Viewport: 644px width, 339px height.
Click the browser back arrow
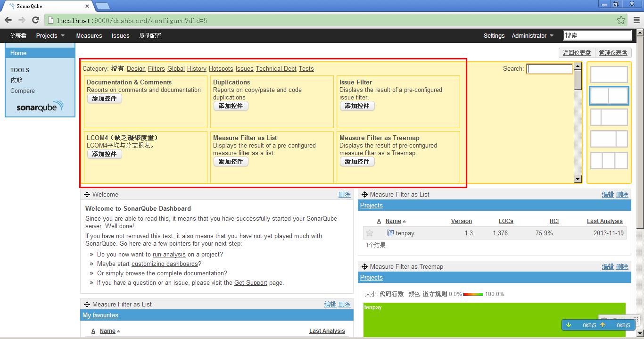coord(8,20)
